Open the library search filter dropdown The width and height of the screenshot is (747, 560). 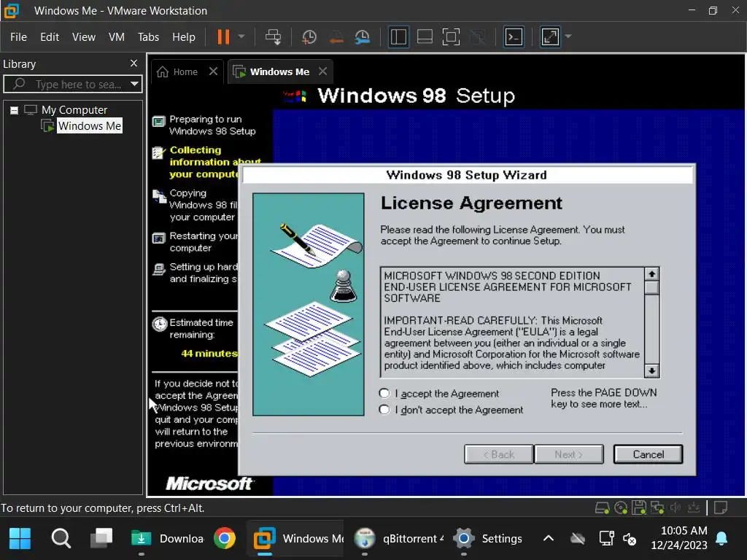[135, 85]
